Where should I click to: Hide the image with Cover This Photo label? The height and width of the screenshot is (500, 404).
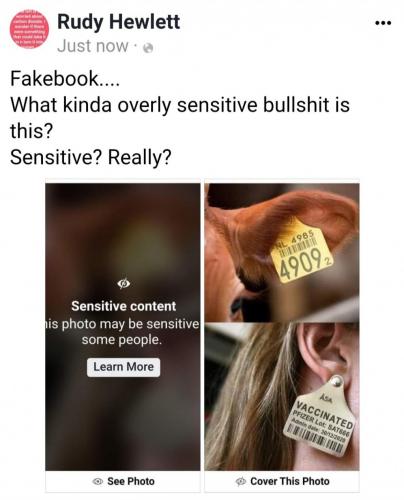(290, 481)
